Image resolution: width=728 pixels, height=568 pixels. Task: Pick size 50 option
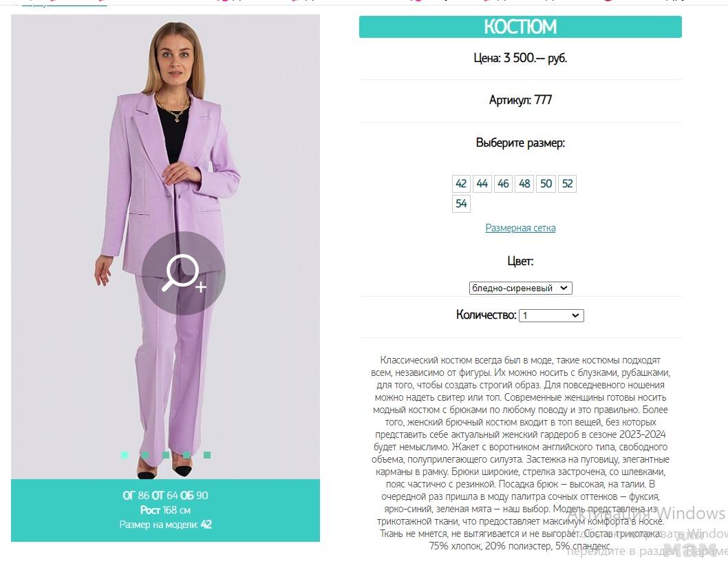pos(546,183)
